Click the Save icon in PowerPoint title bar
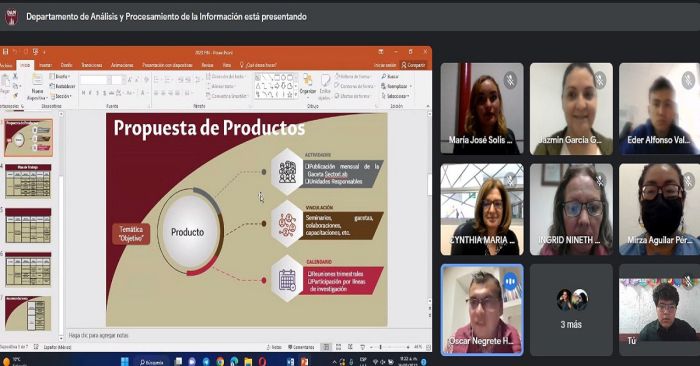 (5, 52)
